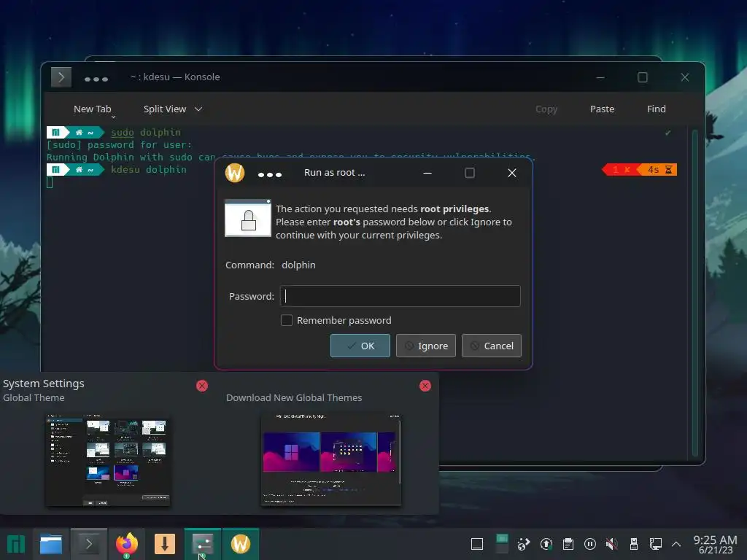The width and height of the screenshot is (747, 560).
Task: Click the "sudo dolphin" command text
Action: (x=146, y=133)
